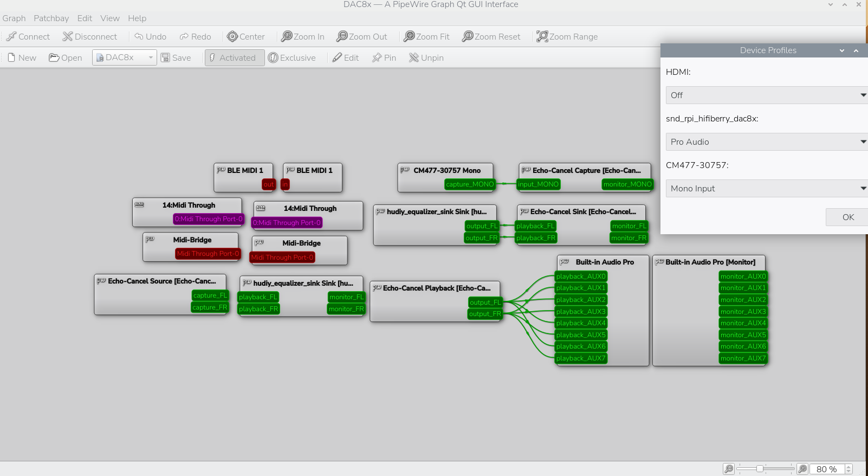The width and height of the screenshot is (868, 476).
Task: Open the HDMI profile dropdown
Action: pos(766,95)
